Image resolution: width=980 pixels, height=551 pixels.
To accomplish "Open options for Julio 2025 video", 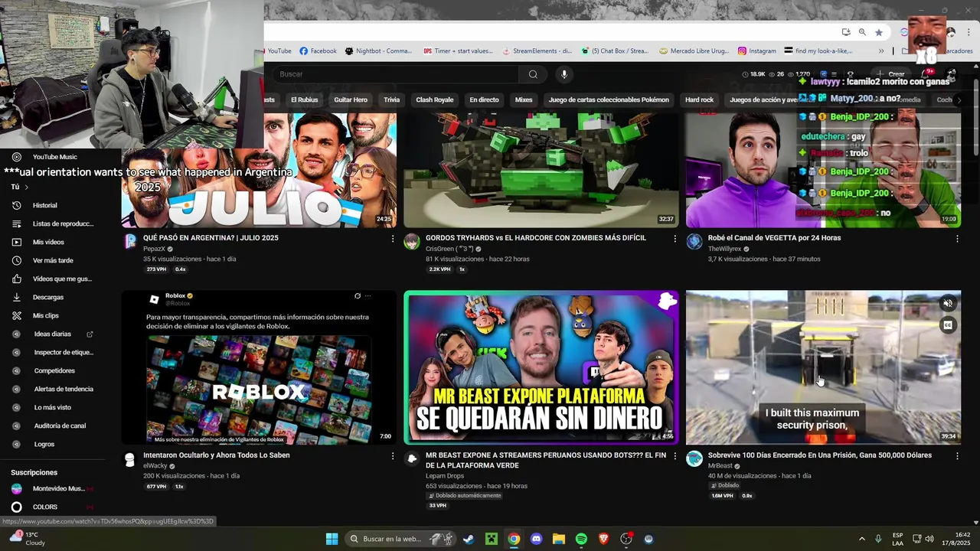I will [x=393, y=239].
